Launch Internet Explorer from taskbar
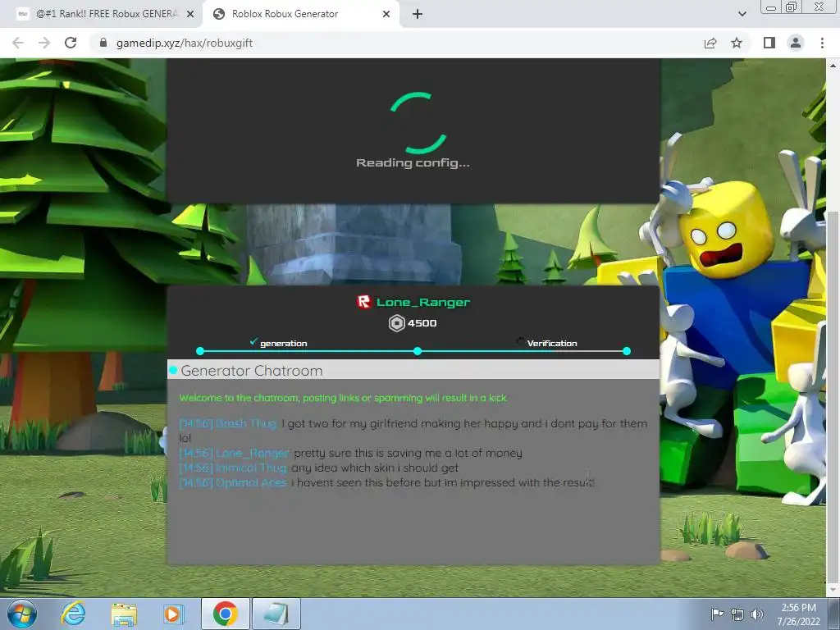The width and height of the screenshot is (840, 630). click(x=73, y=614)
